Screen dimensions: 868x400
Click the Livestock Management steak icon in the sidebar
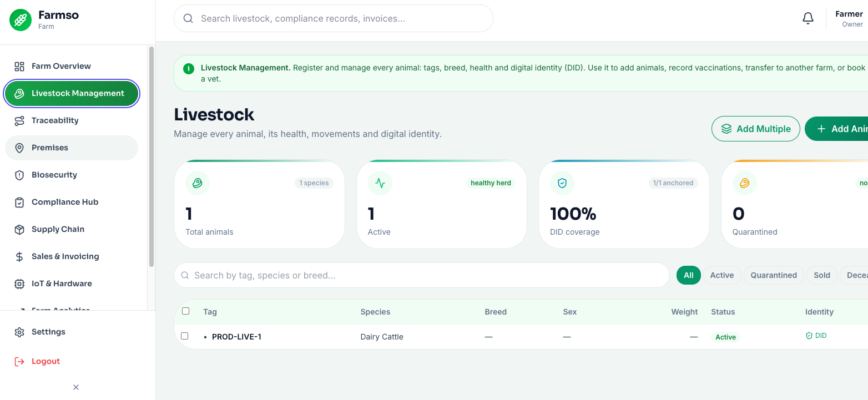point(19,94)
